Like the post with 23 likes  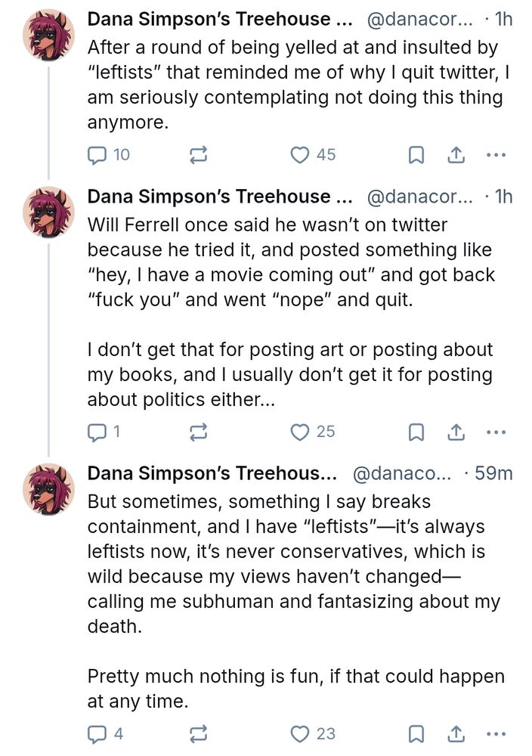coord(301,733)
